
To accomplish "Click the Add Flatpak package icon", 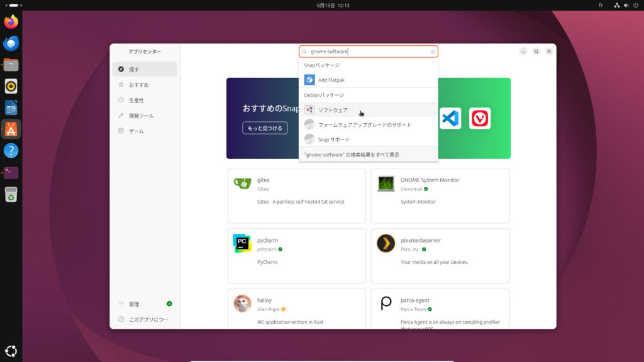I will point(309,80).
